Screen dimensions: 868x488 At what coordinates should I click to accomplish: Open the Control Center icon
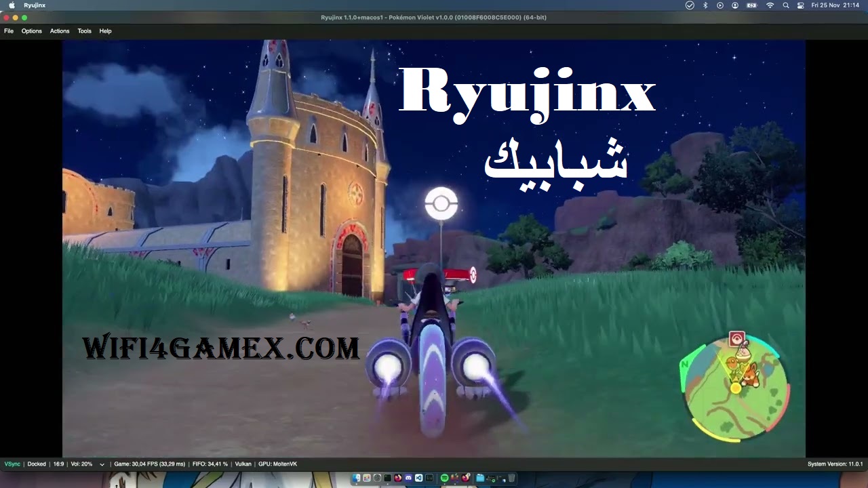tap(801, 5)
